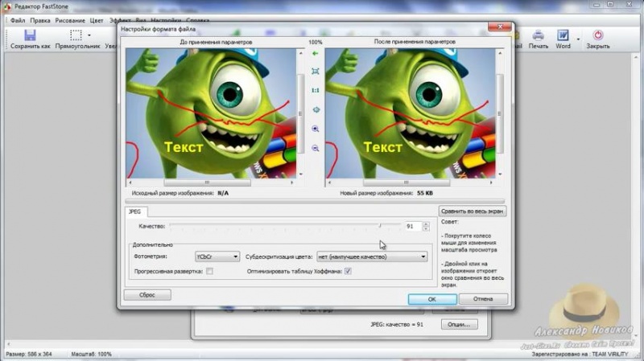The height and width of the screenshot is (361, 644).
Task: Click the Сравнить во весь экран button
Action: pyautogui.click(x=473, y=211)
